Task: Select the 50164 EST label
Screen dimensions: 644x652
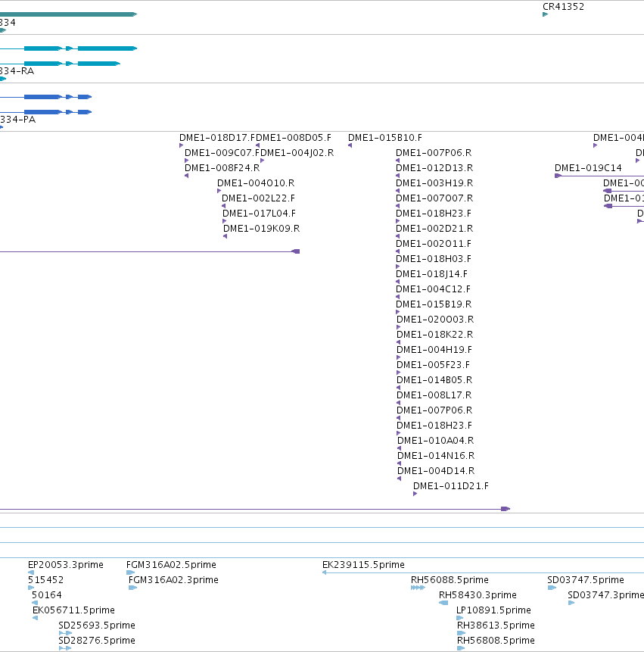Action: click(x=46, y=595)
